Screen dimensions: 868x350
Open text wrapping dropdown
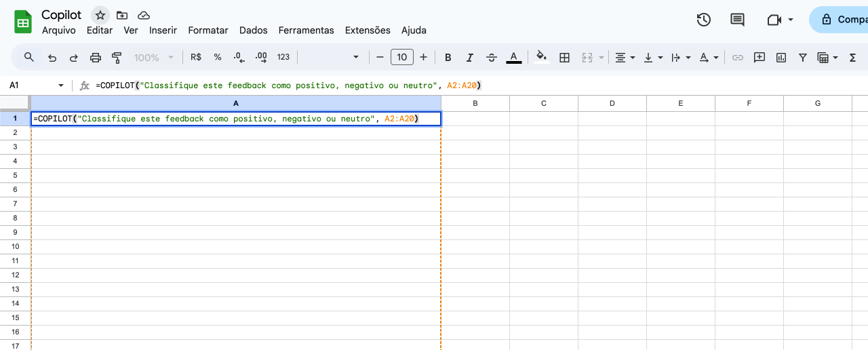(681, 58)
